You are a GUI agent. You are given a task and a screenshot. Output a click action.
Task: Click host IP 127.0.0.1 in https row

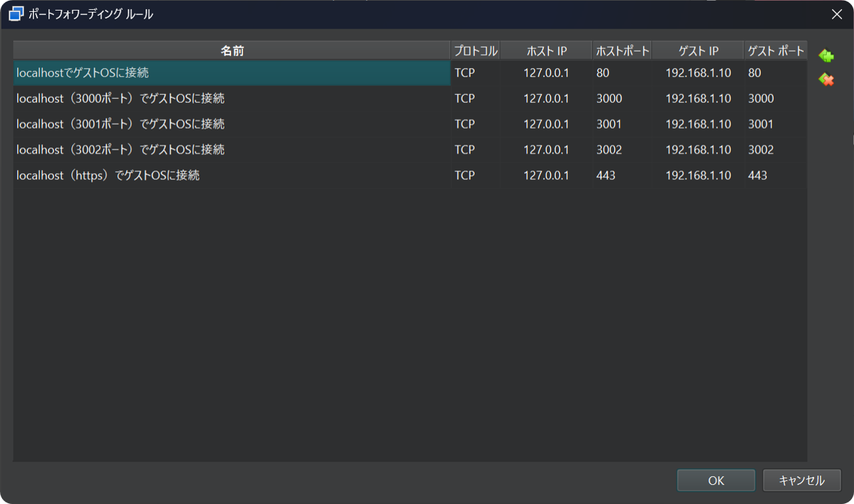(x=547, y=175)
